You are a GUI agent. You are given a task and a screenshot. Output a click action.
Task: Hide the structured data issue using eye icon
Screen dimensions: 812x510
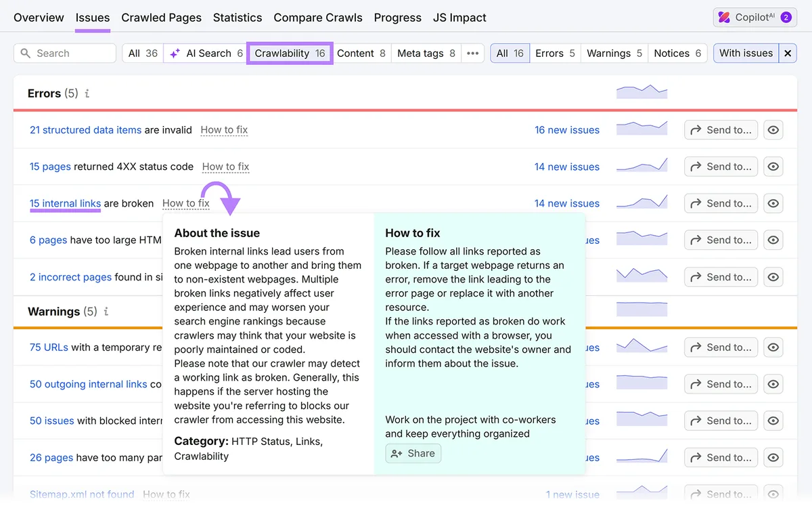pos(773,130)
